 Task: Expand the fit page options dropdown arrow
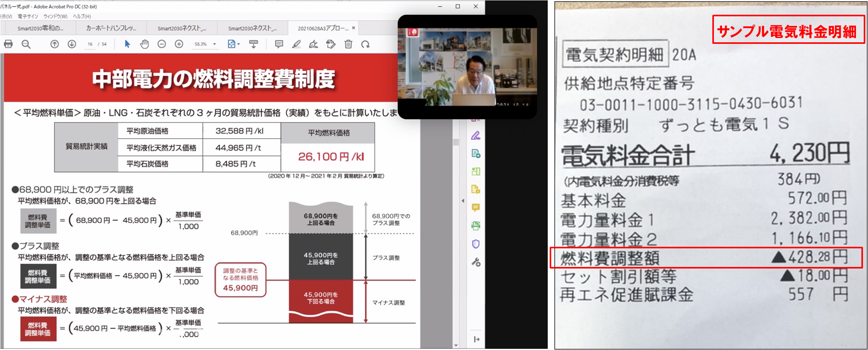pyautogui.click(x=238, y=44)
